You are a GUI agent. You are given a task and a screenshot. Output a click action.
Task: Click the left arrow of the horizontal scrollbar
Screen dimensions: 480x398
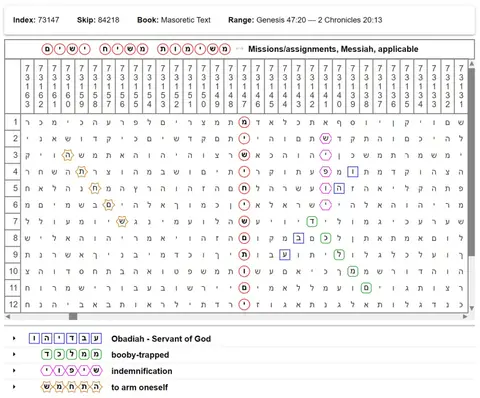coord(7,316)
